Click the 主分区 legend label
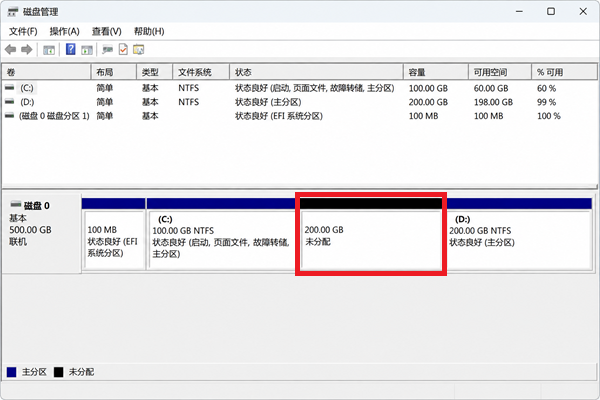This screenshot has height=400, width=600. [x=34, y=372]
